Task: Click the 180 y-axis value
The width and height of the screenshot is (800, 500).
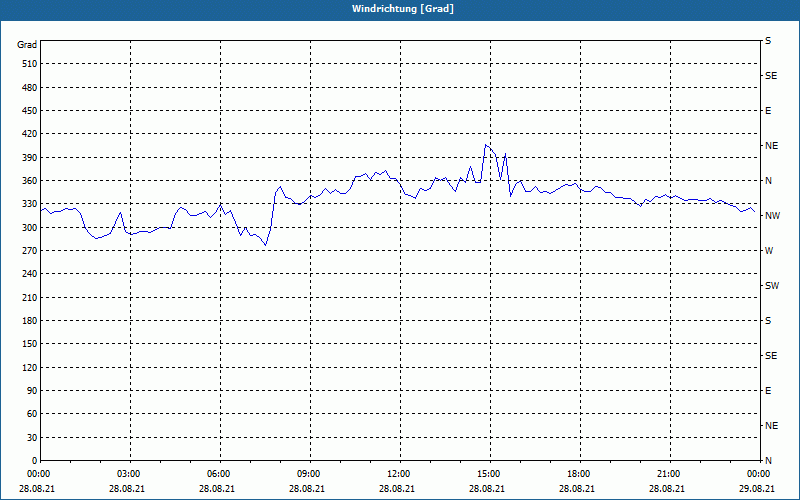Action: point(30,321)
